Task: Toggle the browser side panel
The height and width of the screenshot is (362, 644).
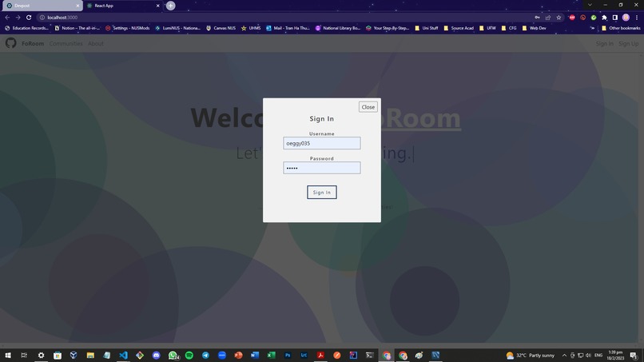Action: coord(615,18)
